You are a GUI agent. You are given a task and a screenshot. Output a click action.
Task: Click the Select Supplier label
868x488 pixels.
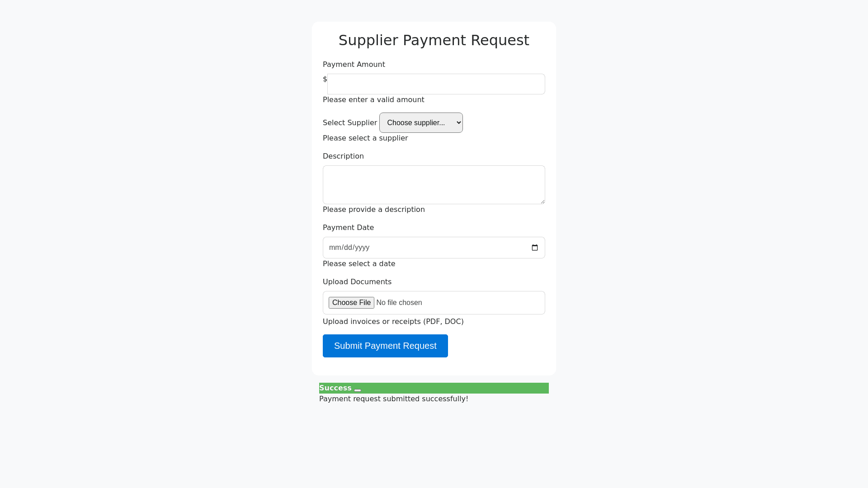(350, 123)
